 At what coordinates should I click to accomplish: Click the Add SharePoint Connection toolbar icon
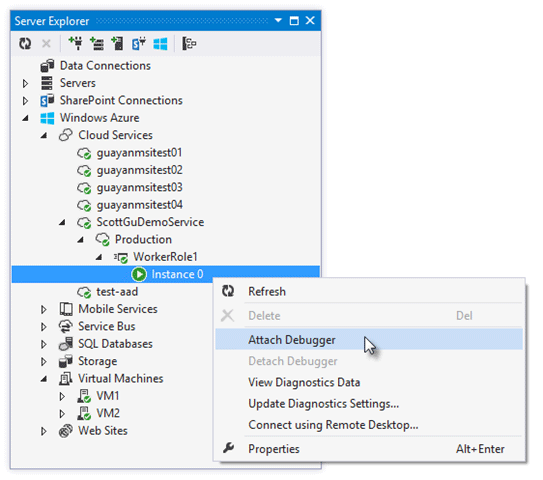tap(139, 44)
